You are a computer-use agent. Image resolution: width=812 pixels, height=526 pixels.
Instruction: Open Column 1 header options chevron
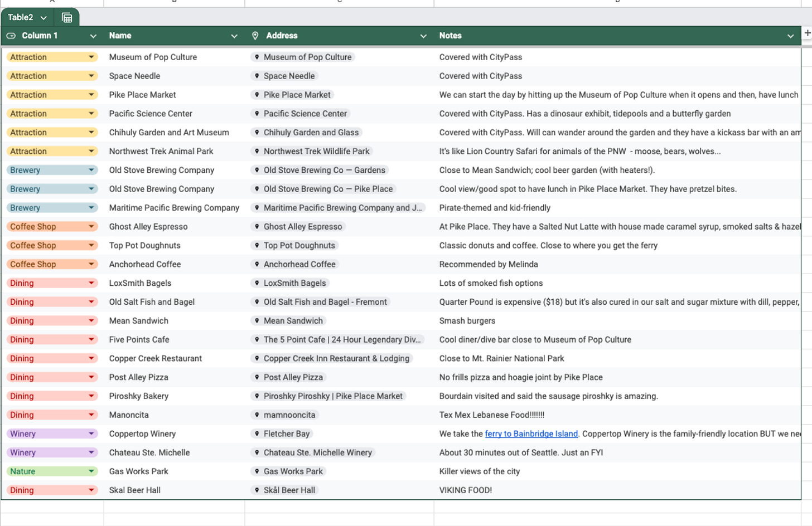93,36
